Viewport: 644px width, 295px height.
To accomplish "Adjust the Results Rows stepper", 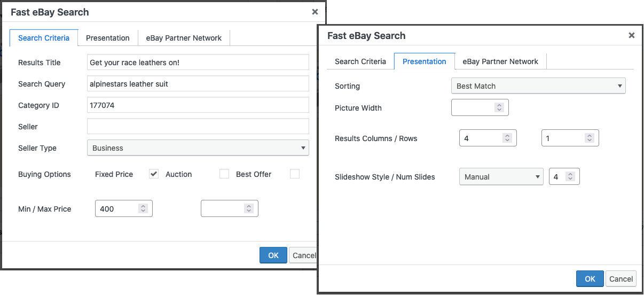I will pyautogui.click(x=589, y=138).
